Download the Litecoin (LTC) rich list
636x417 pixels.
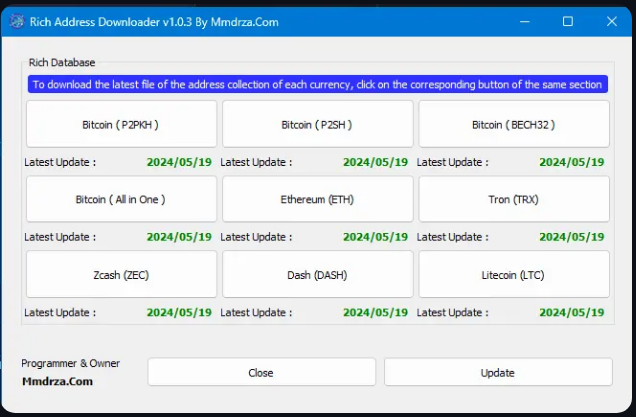tap(513, 274)
